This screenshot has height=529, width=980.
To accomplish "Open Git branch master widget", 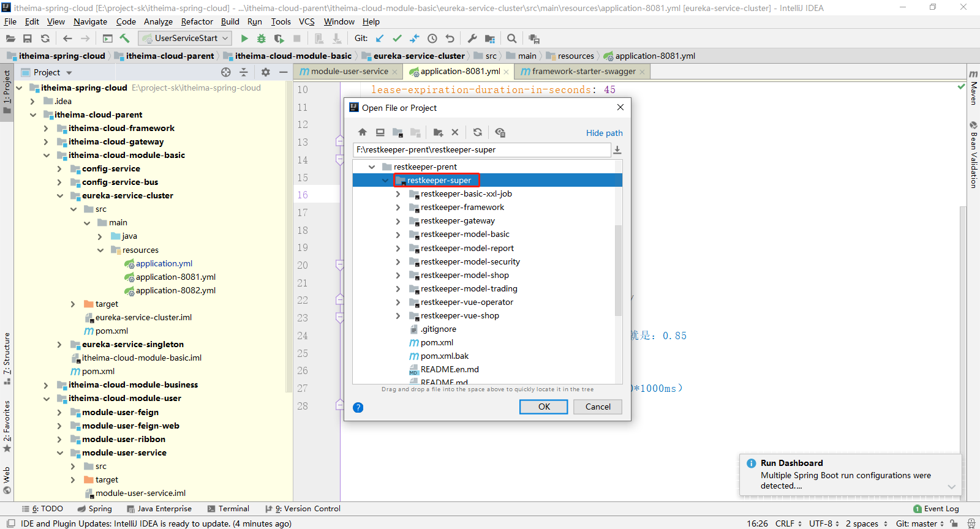I will coord(920,523).
